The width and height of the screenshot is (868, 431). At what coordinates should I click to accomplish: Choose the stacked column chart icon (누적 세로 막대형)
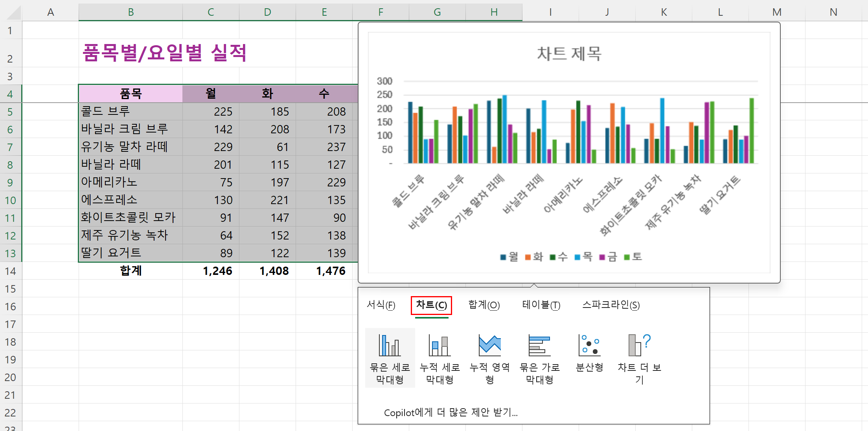(x=440, y=346)
